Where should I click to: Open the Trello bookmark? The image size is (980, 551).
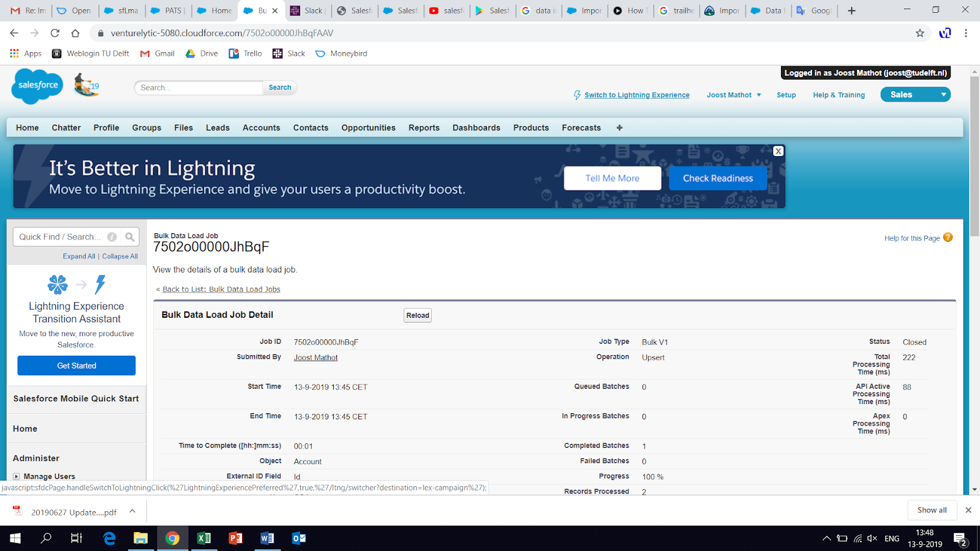pyautogui.click(x=245, y=54)
